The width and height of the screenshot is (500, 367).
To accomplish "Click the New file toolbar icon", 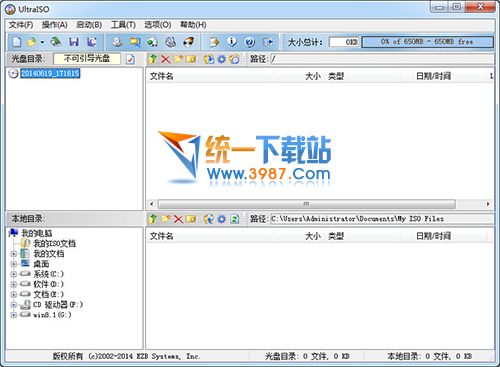I will (17, 42).
